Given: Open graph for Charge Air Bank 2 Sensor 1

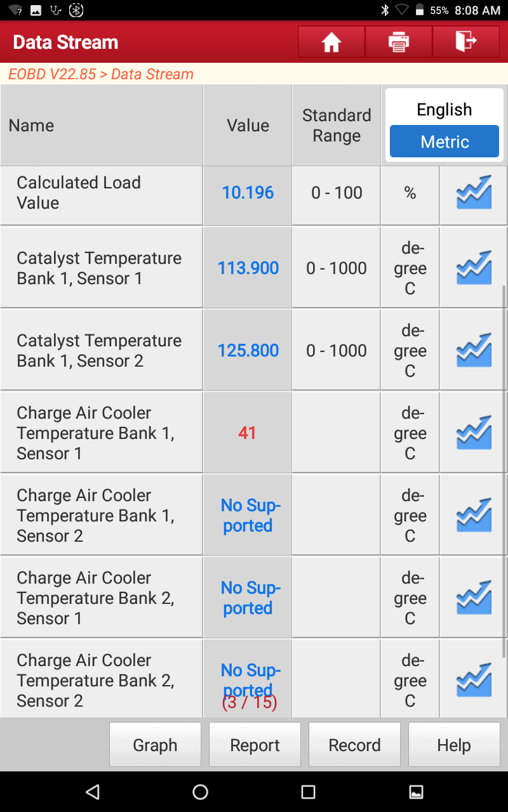Looking at the screenshot, I should [474, 598].
